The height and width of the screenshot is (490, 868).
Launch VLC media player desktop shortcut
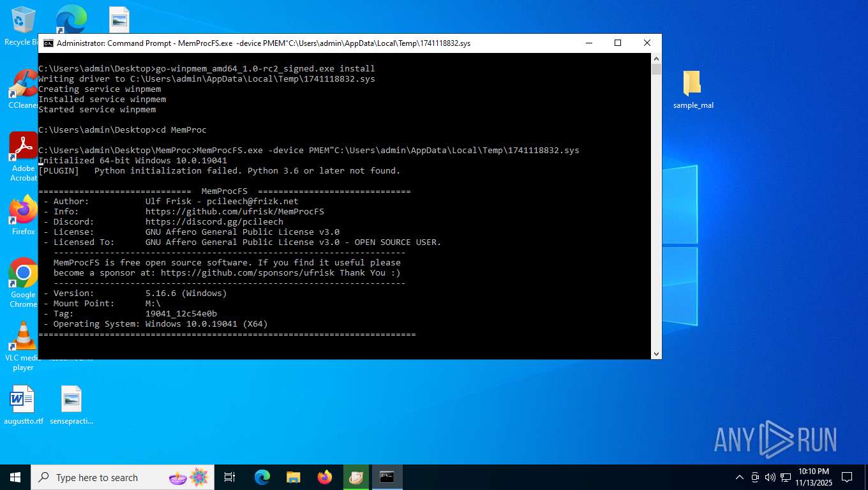point(23,346)
